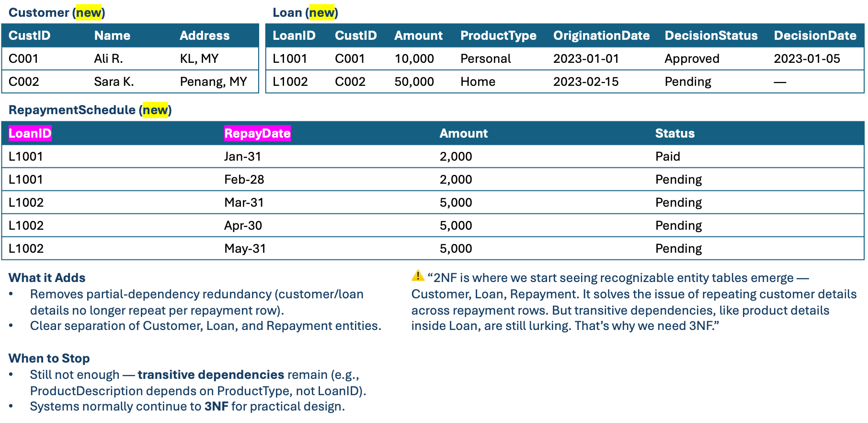Select the OriginationDate column header
The height and width of the screenshot is (423, 868).
[601, 35]
